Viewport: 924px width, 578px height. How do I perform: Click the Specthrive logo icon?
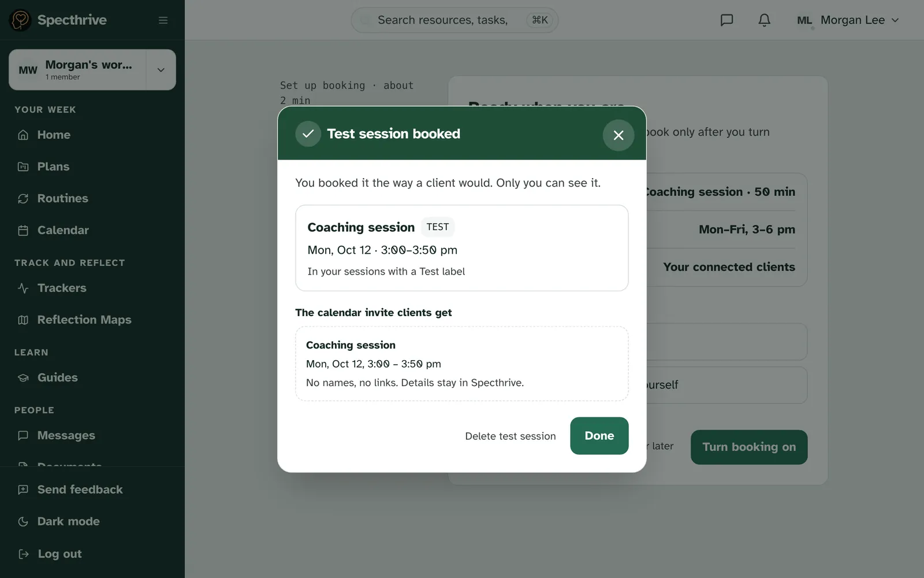coord(20,20)
